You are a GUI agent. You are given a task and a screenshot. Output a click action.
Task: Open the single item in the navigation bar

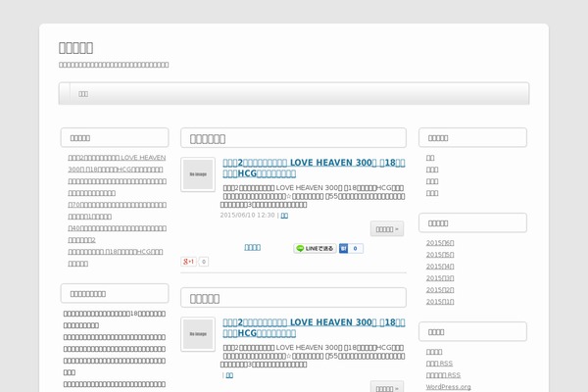click(83, 94)
